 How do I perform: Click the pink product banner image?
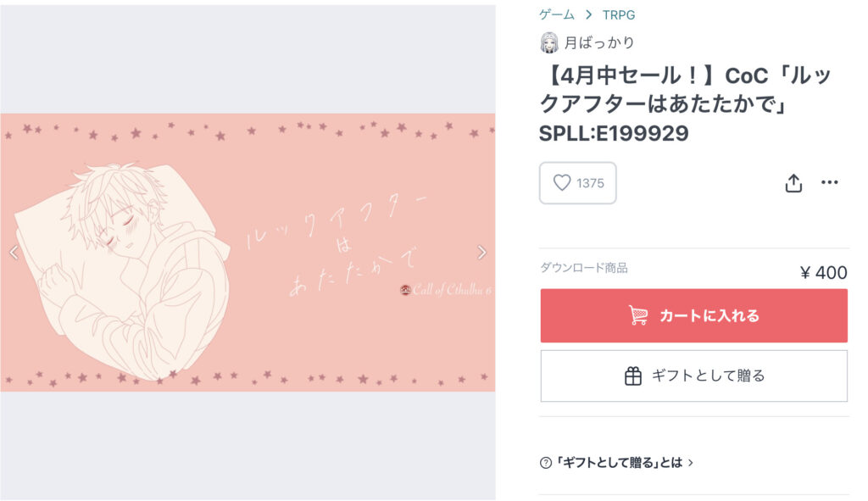point(248,252)
